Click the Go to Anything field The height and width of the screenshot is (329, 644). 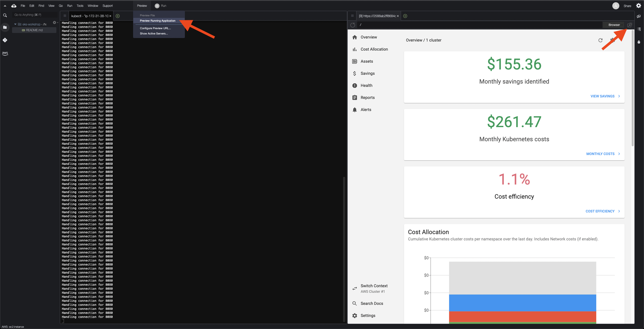click(x=34, y=15)
